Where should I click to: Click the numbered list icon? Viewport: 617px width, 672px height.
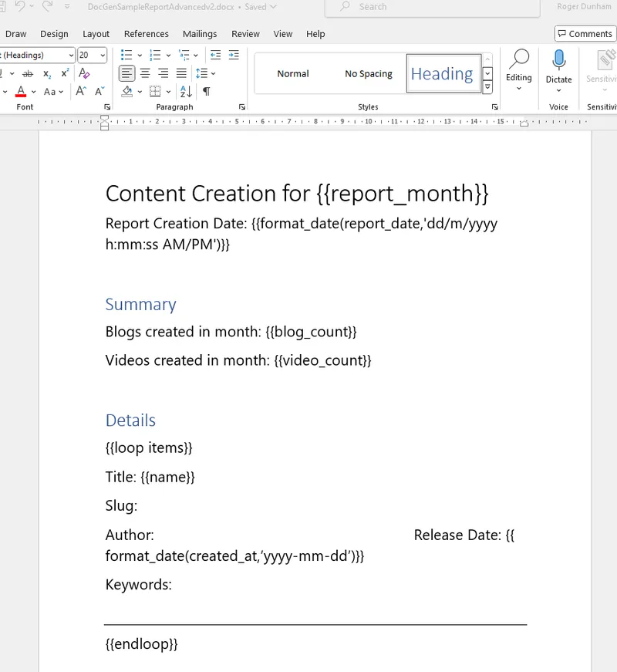pos(155,55)
